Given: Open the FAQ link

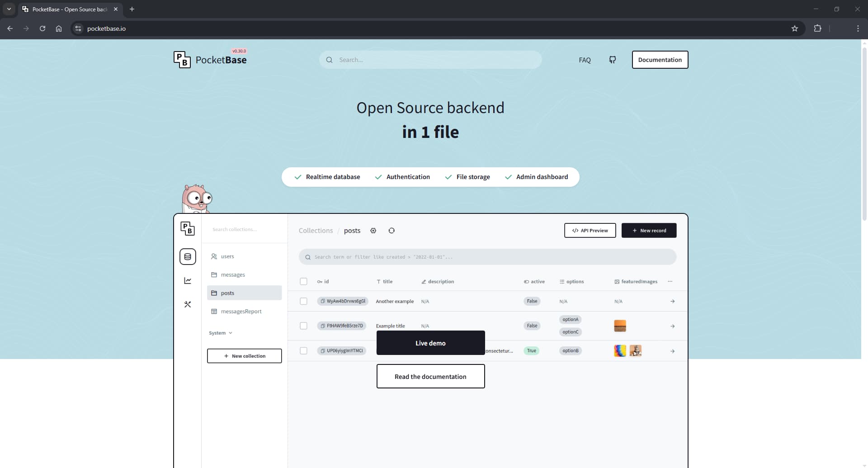Looking at the screenshot, I should 585,60.
